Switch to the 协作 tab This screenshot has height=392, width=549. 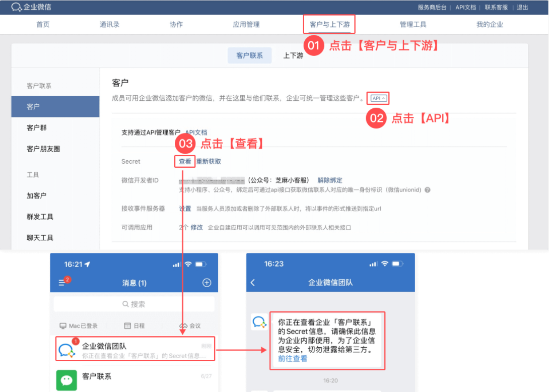point(176,25)
